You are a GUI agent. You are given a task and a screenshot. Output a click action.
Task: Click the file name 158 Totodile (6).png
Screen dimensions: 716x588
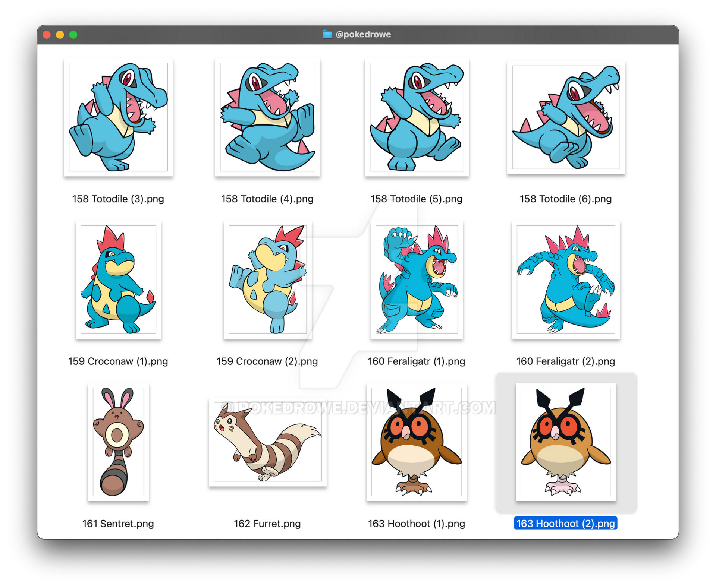click(566, 199)
